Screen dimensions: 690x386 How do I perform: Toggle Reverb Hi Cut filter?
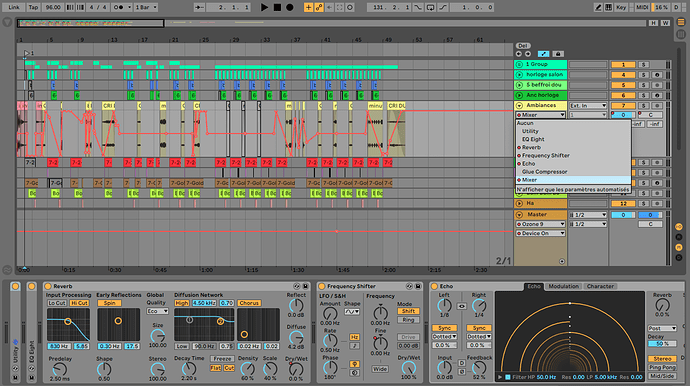pyautogui.click(x=79, y=303)
